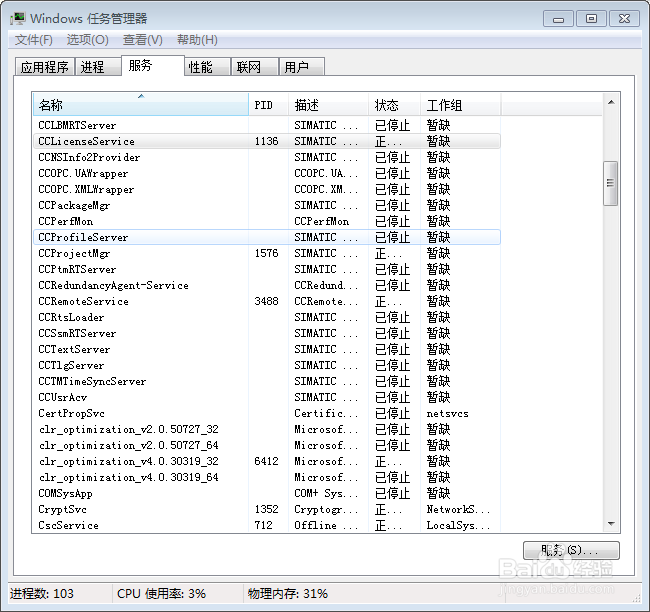Image resolution: width=650 pixels, height=612 pixels.
Task: Click the 服务(S)... button
Action: point(571,550)
